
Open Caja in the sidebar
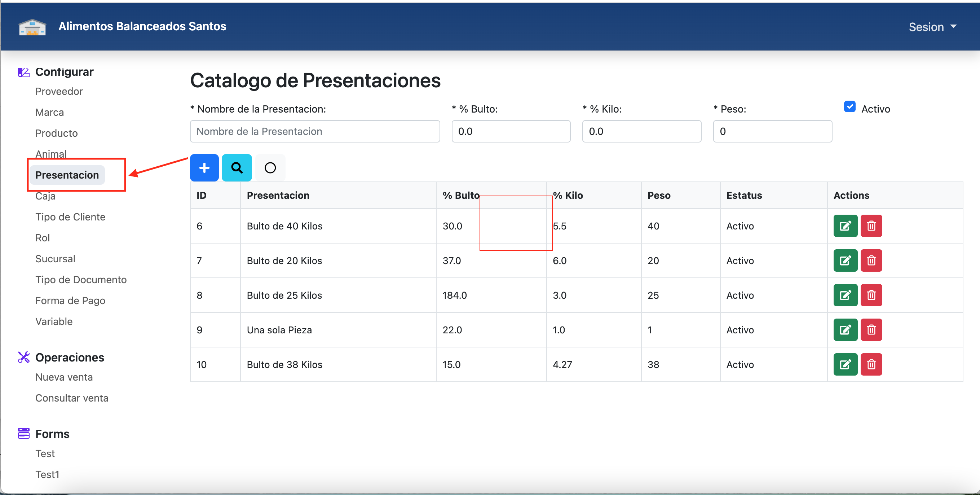tap(45, 196)
